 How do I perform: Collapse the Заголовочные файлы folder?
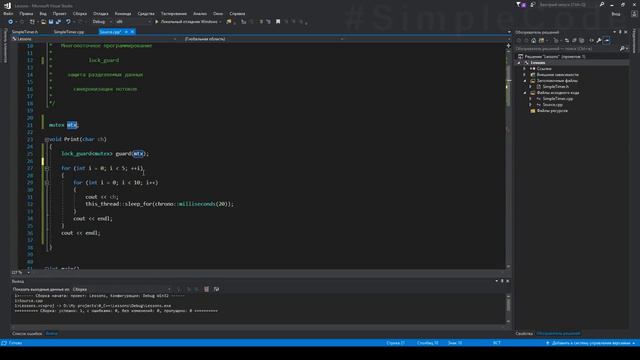tap(525, 81)
